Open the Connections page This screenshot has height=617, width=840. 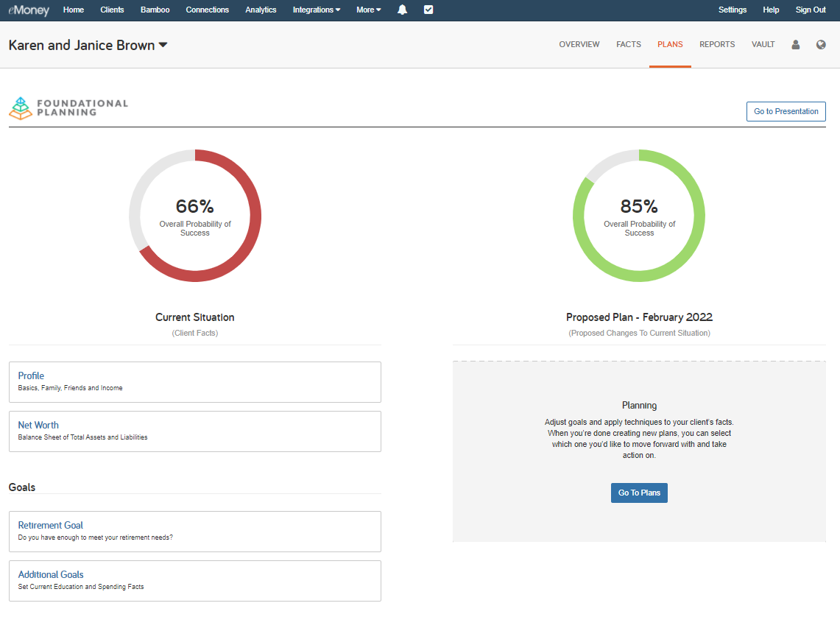[x=208, y=10]
